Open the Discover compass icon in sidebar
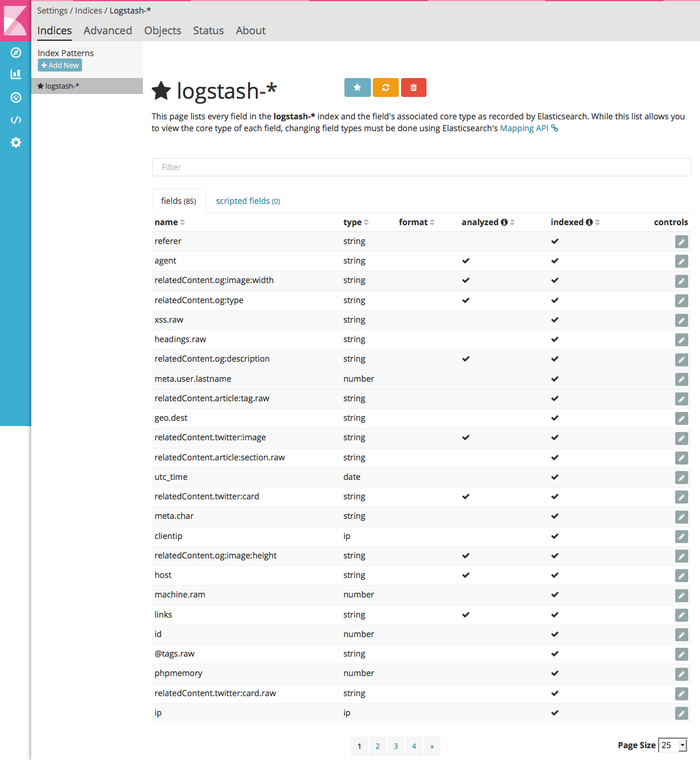Screen dimensions: 700x760 point(16,53)
